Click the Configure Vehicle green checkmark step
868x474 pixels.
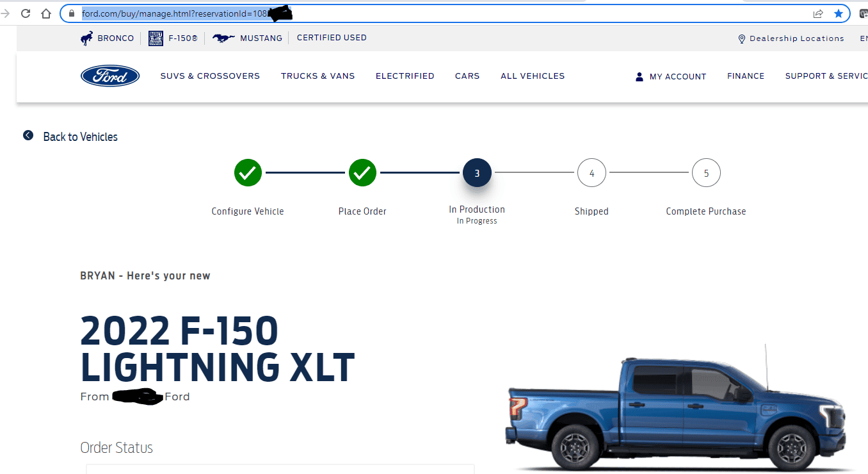tap(248, 173)
